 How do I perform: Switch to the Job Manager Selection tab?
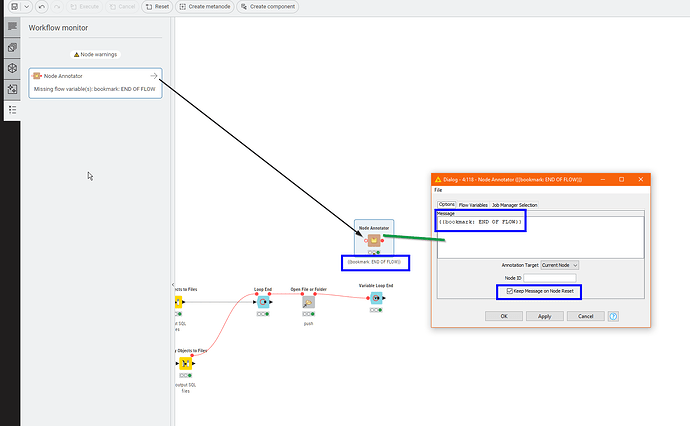pos(514,205)
